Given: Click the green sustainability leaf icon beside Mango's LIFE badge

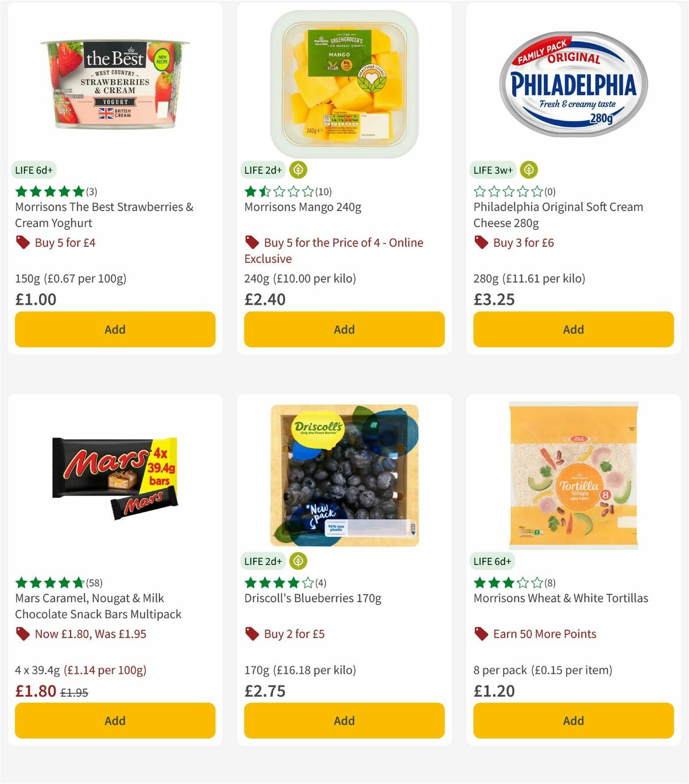Looking at the screenshot, I should click(297, 170).
